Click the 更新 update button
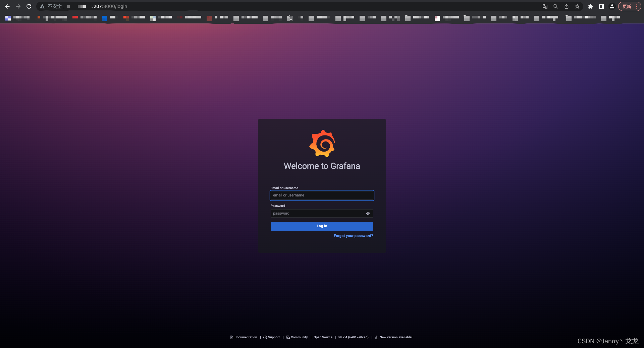 click(x=630, y=6)
